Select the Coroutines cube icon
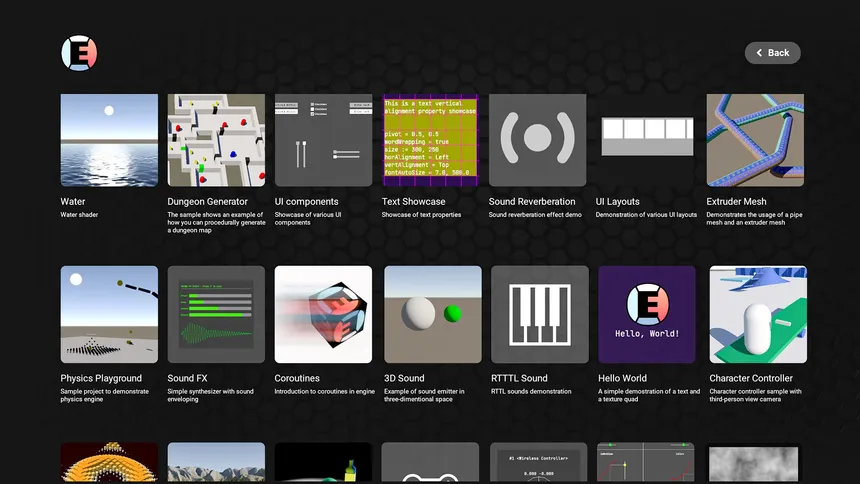Screen dimensions: 860x484 point(323,314)
